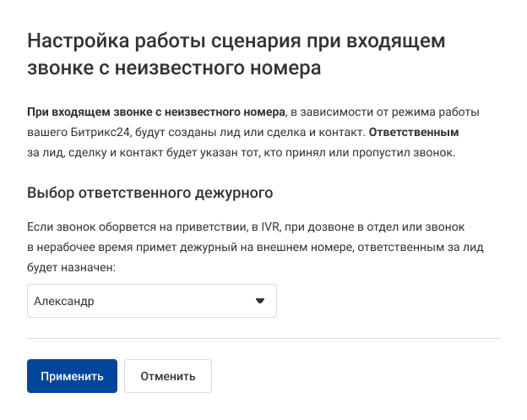Click the 'Выбор ответственного дежурного' subheading

(x=150, y=192)
